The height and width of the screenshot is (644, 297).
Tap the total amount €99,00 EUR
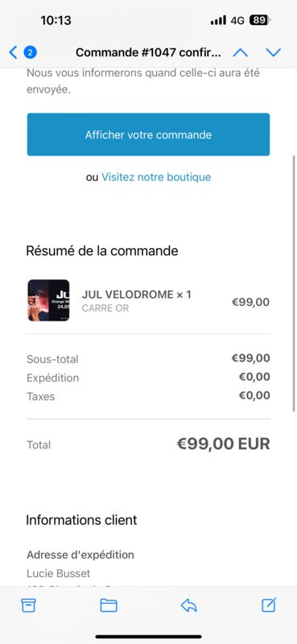pos(223,444)
